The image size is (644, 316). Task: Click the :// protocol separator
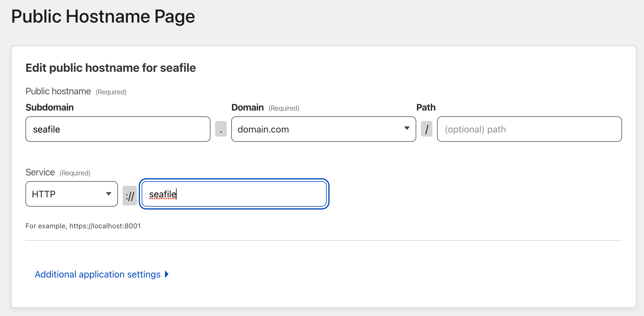click(130, 196)
